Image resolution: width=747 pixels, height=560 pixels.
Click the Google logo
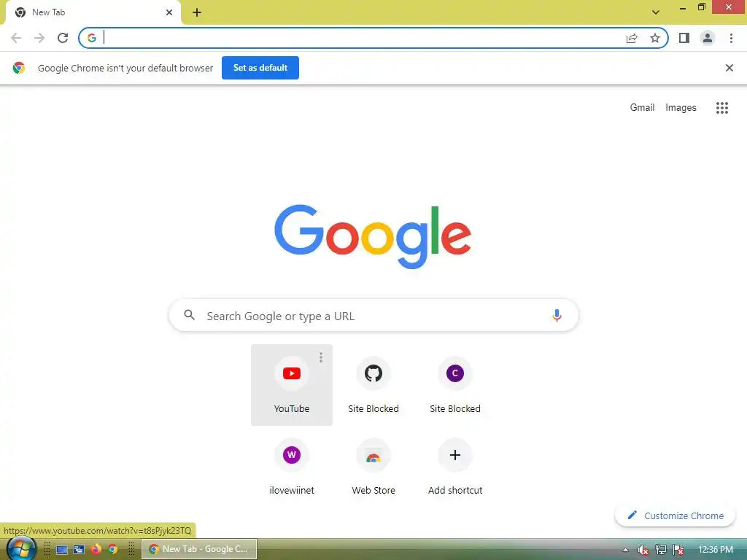point(373,237)
